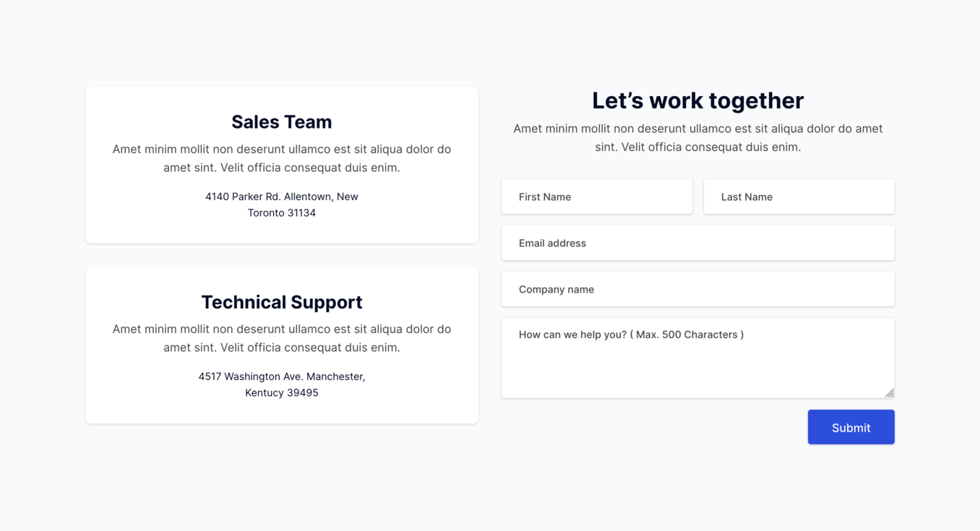Click the Sales Team description paragraph

[282, 158]
